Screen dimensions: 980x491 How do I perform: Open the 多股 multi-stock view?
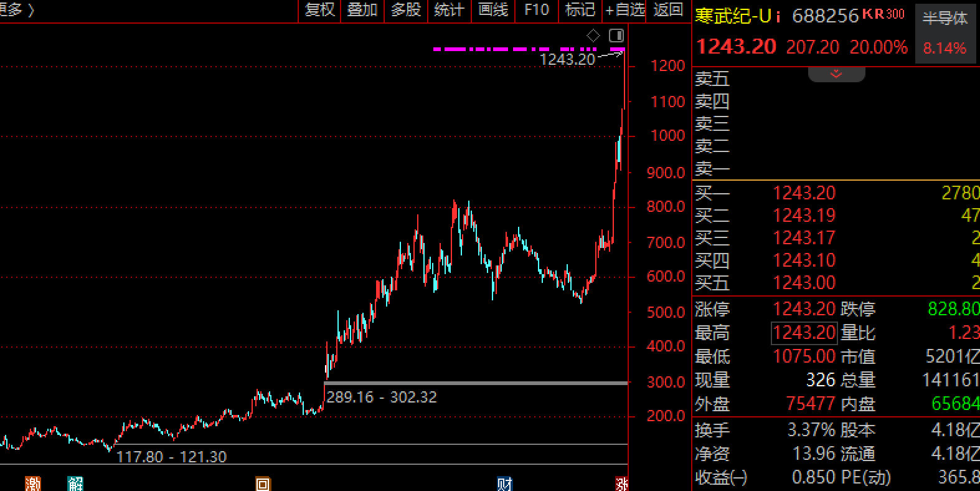[x=406, y=10]
